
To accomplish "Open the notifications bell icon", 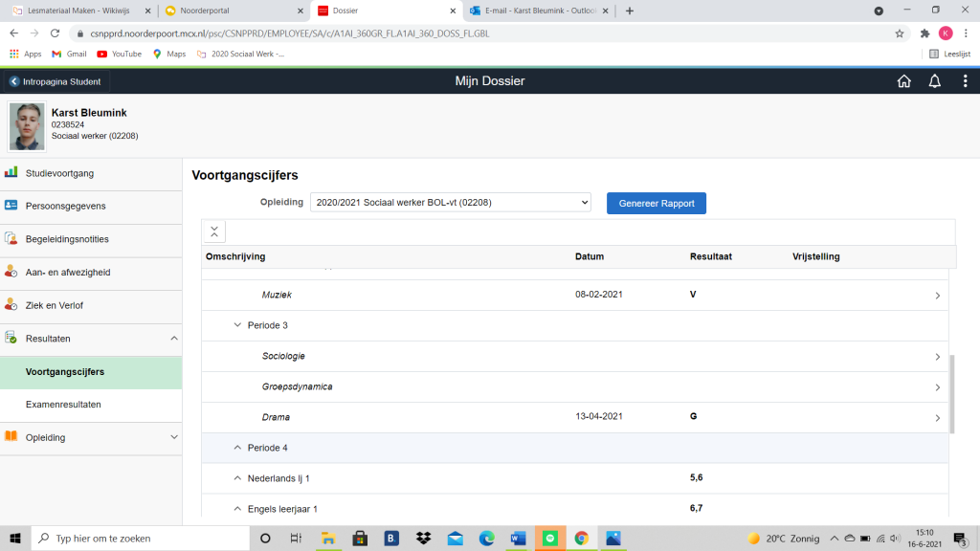I will pos(934,81).
